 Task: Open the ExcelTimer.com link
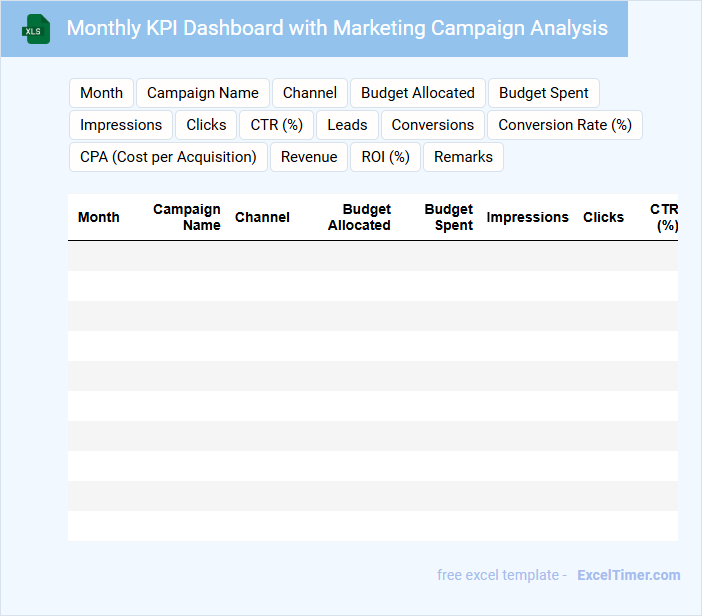pos(628,575)
